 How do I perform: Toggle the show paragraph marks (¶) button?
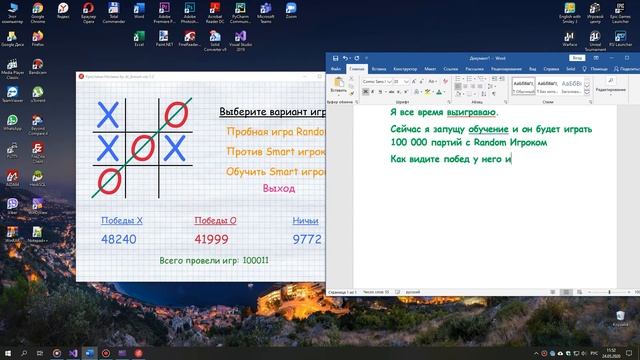point(494,94)
